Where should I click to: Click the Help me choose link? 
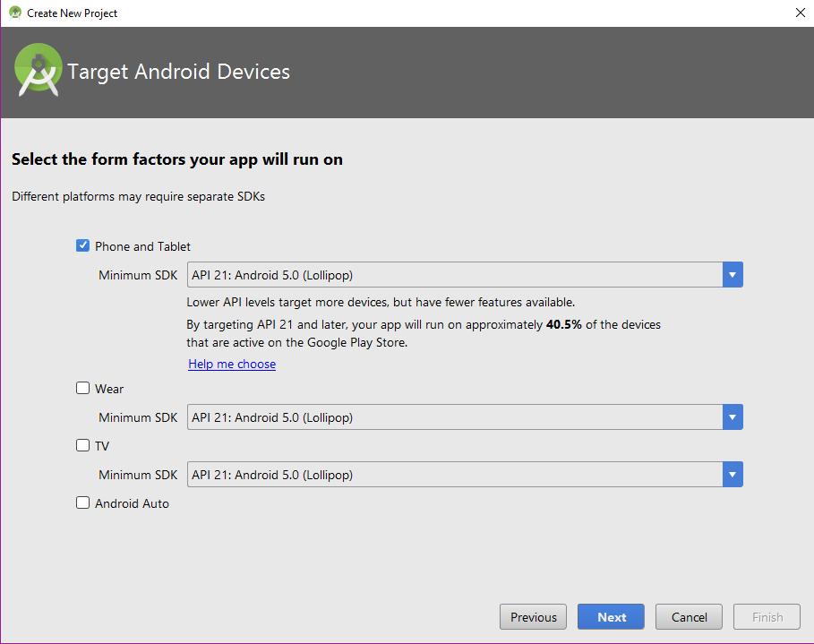point(232,364)
